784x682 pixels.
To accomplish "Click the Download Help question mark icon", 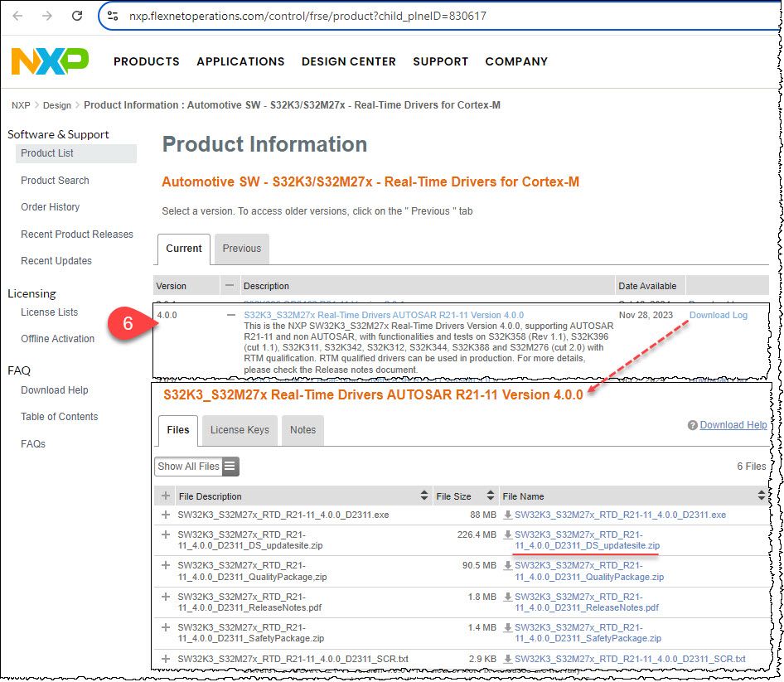I will point(693,425).
